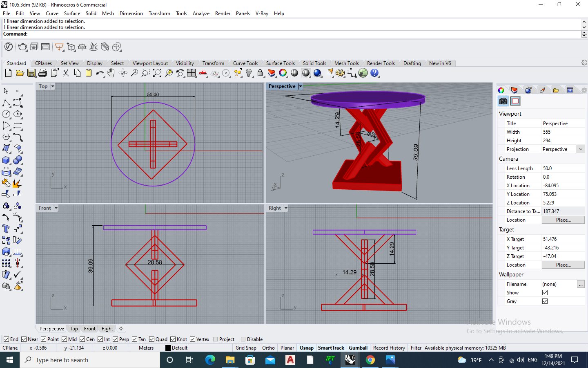The image size is (588, 368).
Task: Open the Circle tool in the sidebar
Action: click(x=6, y=114)
